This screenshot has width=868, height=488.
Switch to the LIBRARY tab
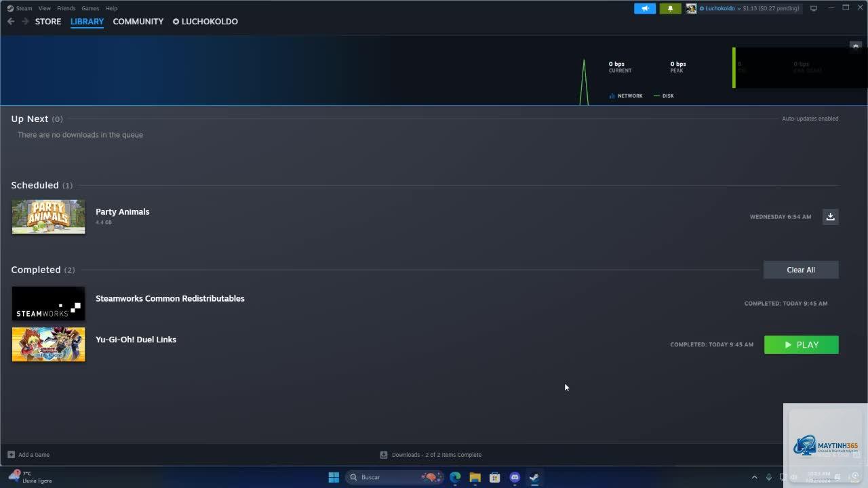[87, 22]
